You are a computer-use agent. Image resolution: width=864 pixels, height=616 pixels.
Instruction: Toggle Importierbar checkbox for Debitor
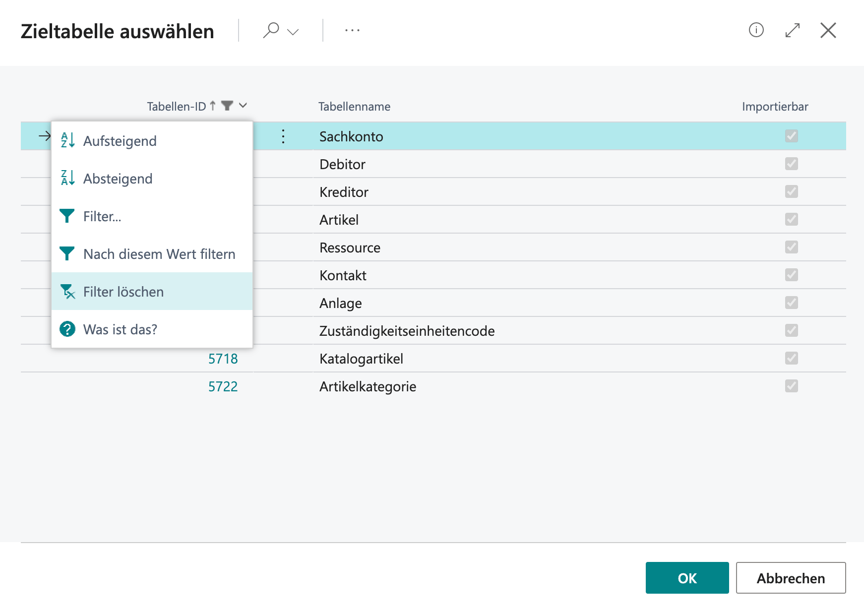click(x=792, y=164)
